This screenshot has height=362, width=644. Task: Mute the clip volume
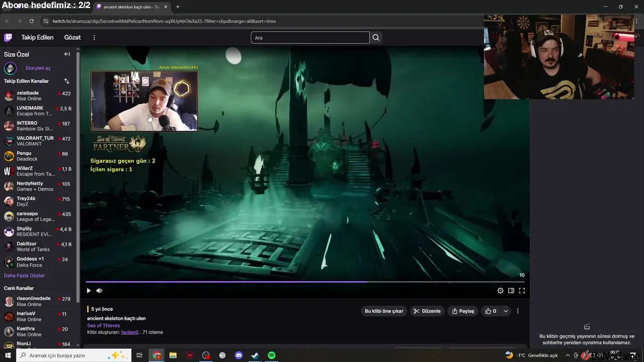click(99, 291)
